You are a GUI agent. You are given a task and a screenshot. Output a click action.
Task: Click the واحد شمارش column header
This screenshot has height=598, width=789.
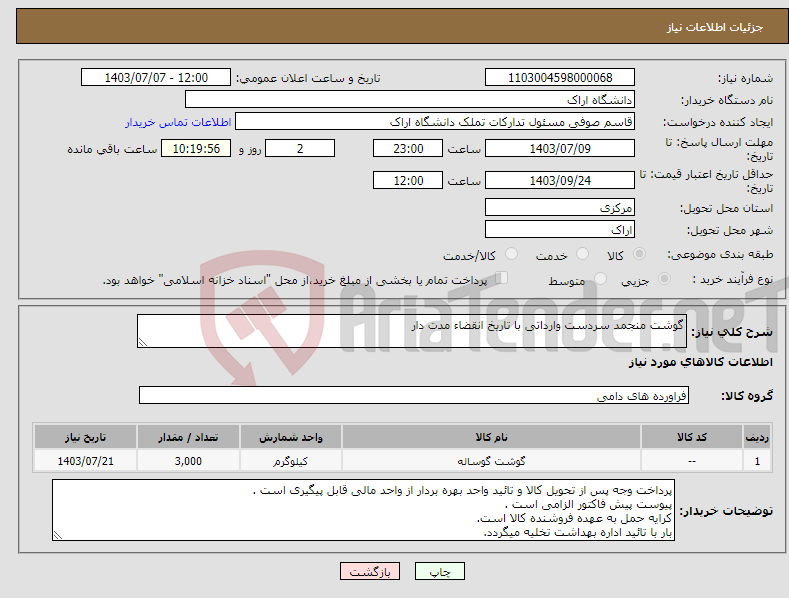tap(291, 437)
